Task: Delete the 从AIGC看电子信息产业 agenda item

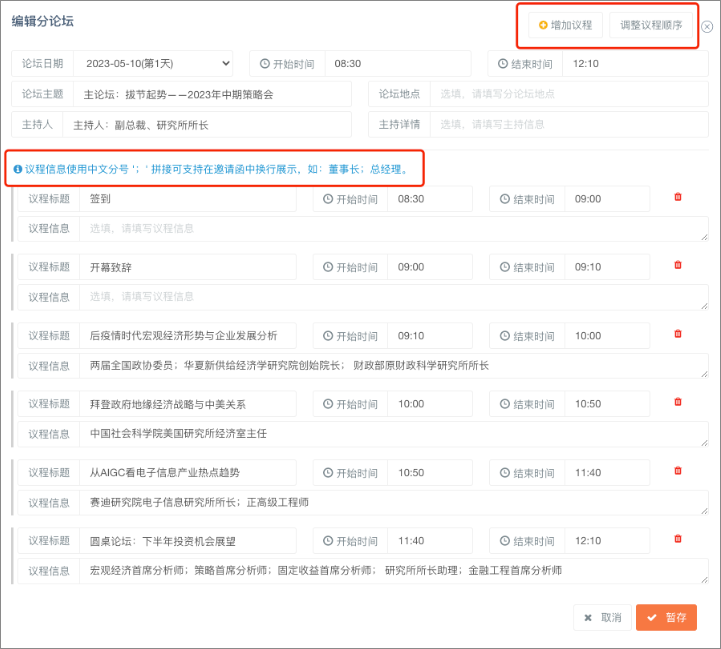Action: (678, 471)
